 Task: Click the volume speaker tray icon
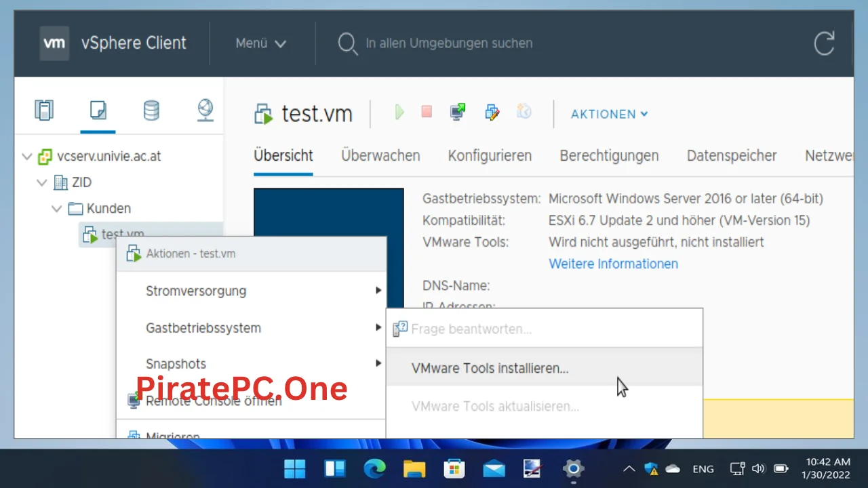[759, 469]
